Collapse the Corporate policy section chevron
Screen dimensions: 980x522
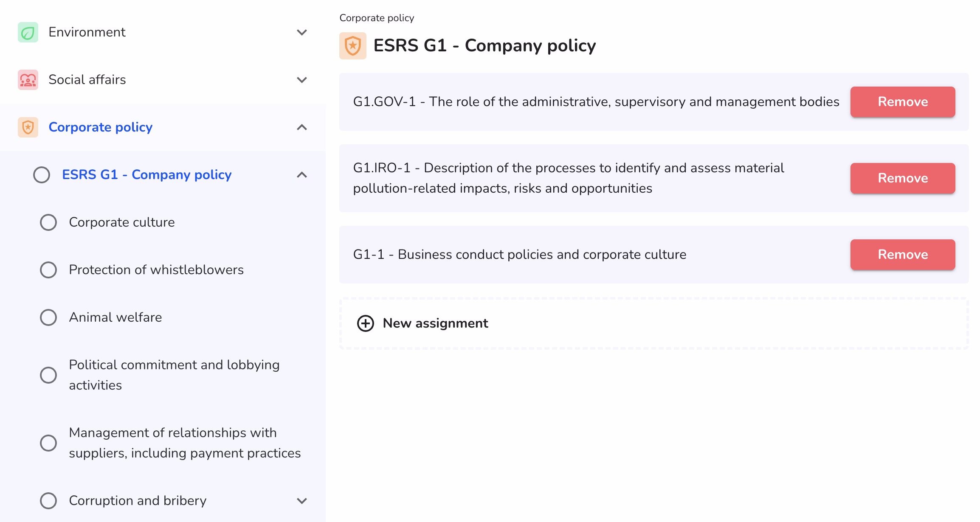click(302, 127)
